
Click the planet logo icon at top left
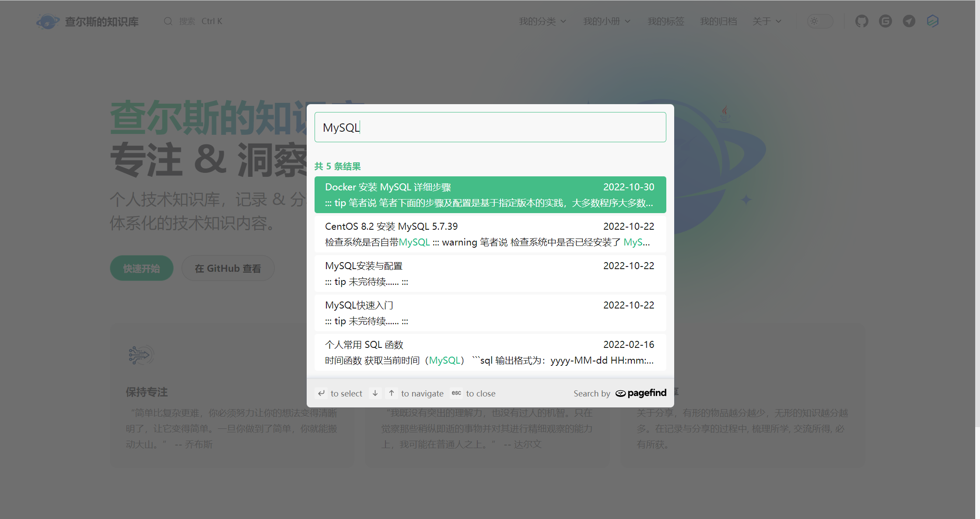(x=48, y=21)
